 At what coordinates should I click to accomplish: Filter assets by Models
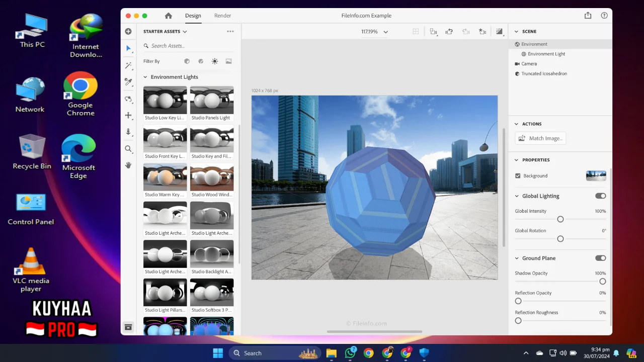point(187,61)
